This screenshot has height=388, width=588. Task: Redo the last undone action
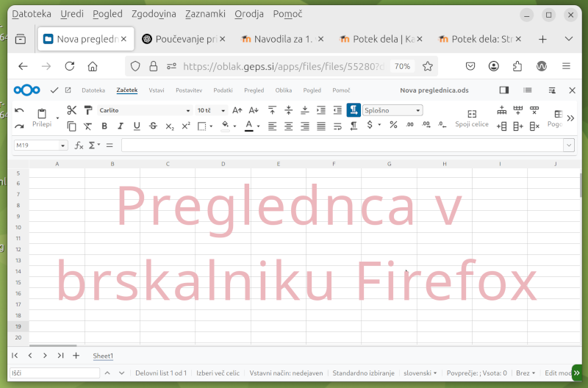point(19,126)
